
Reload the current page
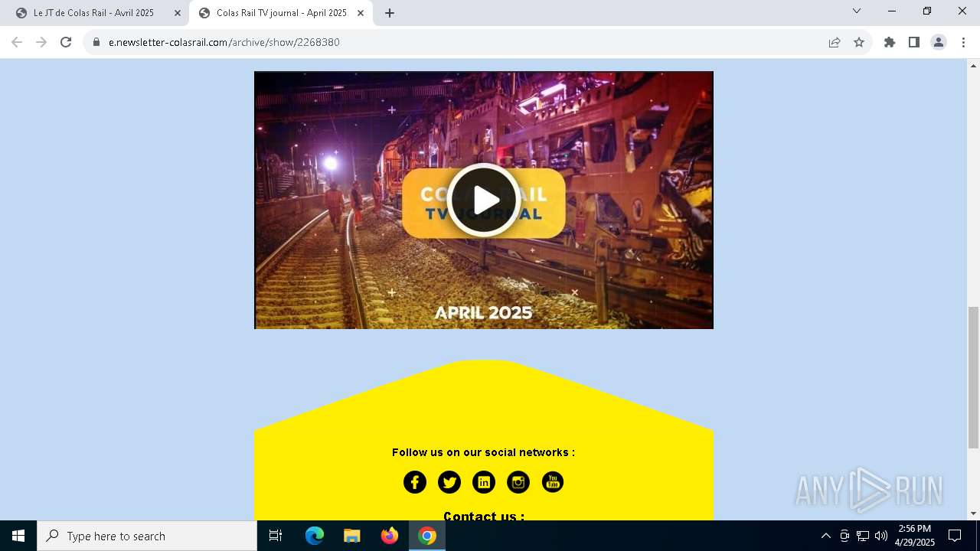pyautogui.click(x=66, y=42)
